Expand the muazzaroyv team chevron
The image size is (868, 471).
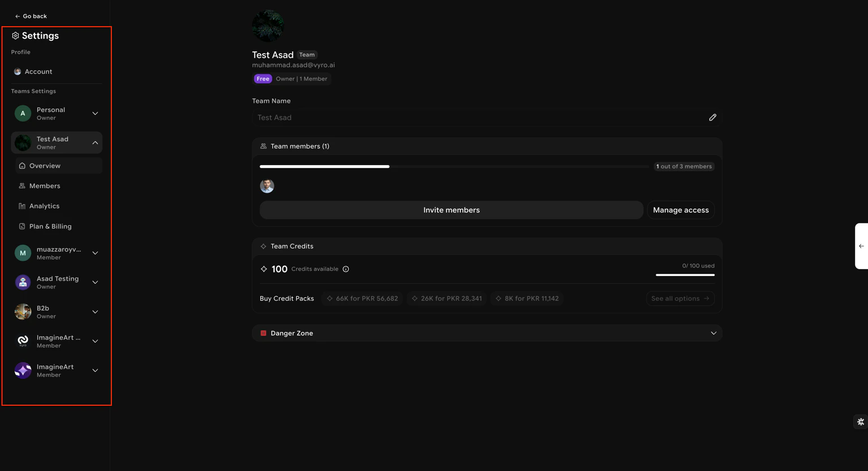coord(95,253)
